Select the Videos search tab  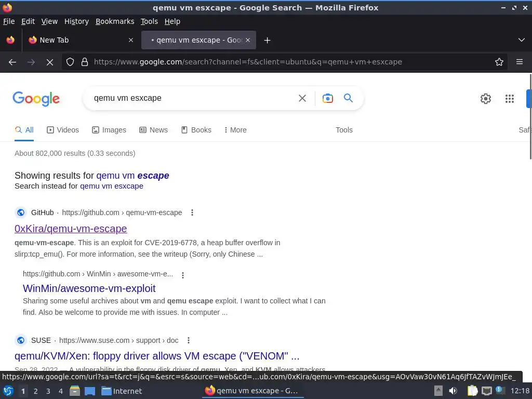tap(63, 130)
